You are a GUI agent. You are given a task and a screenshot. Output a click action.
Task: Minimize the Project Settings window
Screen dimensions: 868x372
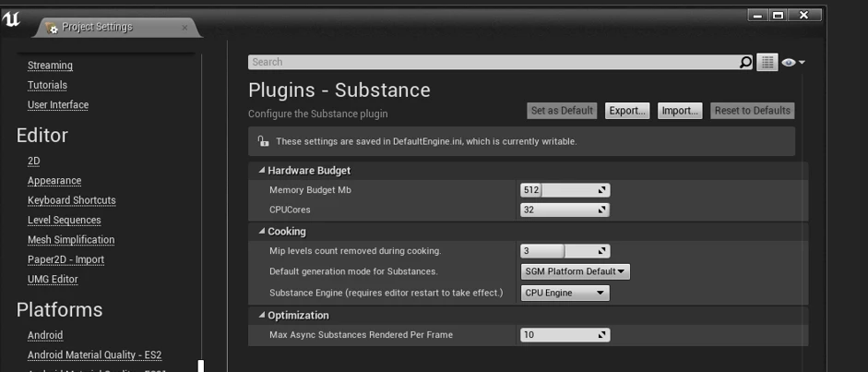pos(757,16)
